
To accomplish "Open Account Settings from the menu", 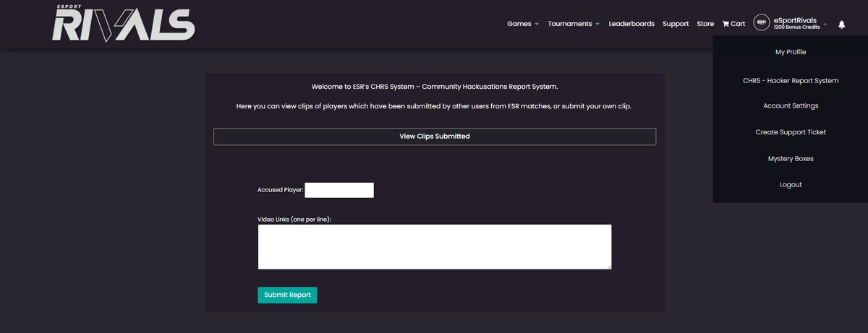I will (791, 106).
